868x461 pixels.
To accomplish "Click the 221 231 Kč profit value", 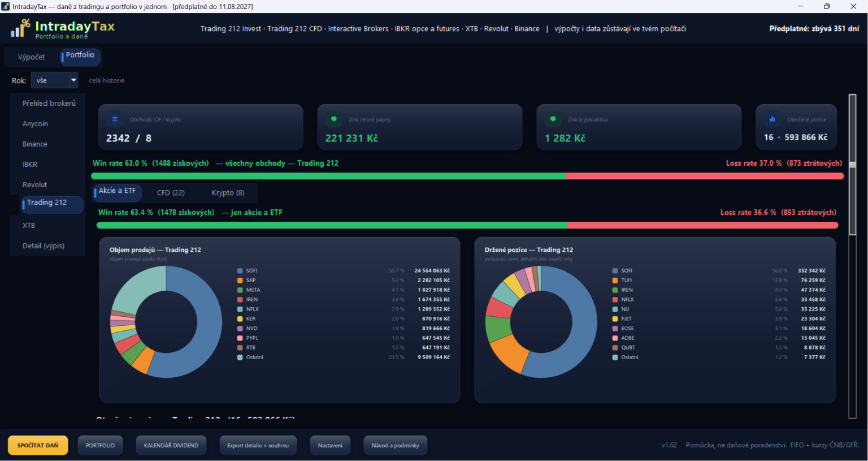I will tap(351, 138).
